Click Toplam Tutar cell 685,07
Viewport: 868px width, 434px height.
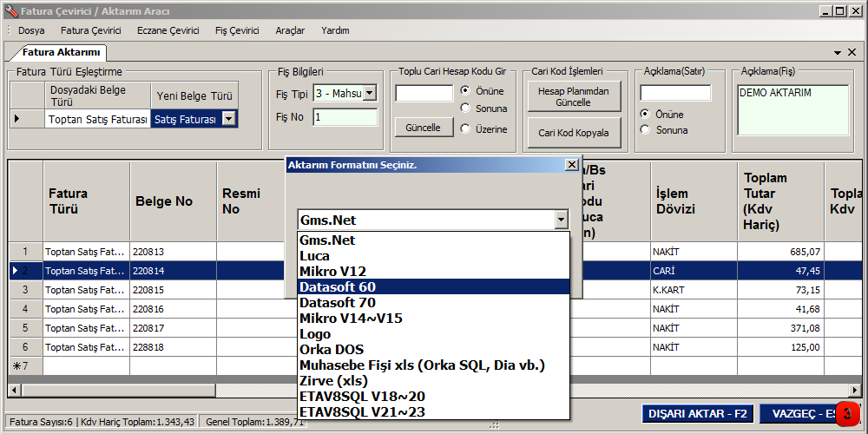780,252
